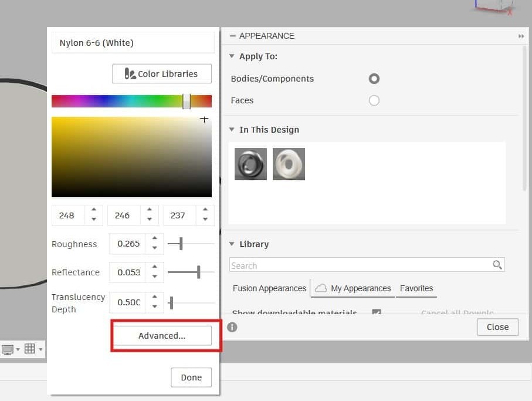Switch to Fusion Appearances tab
The image size is (532, 401).
click(269, 288)
